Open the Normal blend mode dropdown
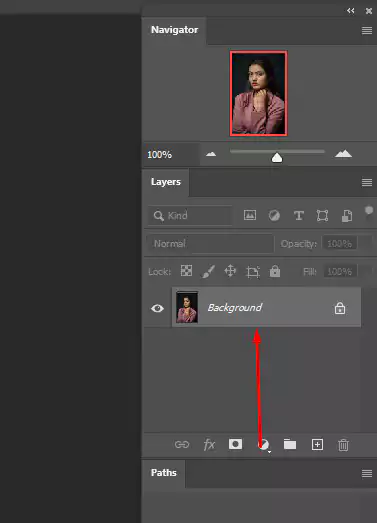377x523 pixels. coord(211,244)
